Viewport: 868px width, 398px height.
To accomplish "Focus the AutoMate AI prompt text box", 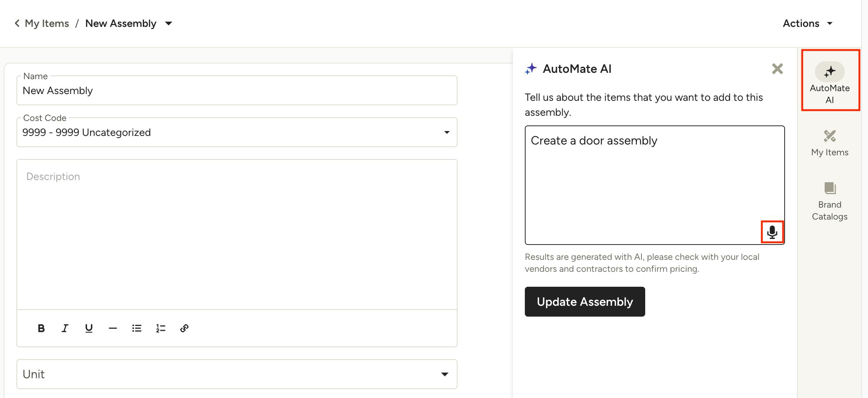I will coord(643,179).
